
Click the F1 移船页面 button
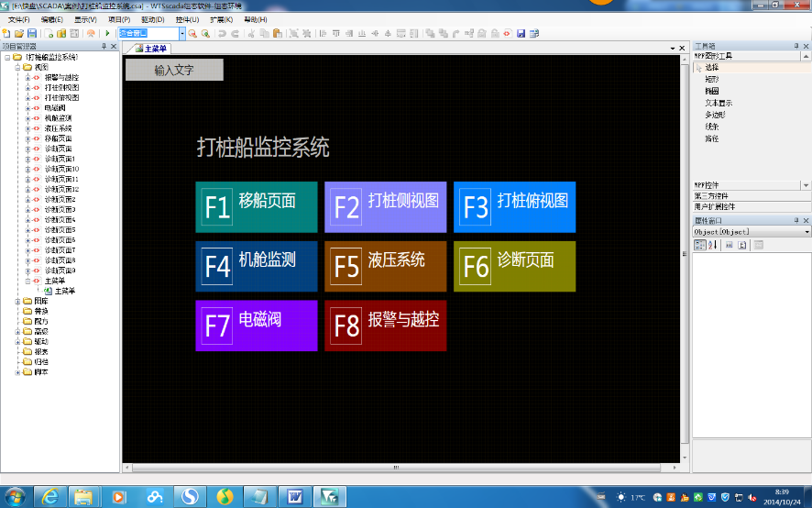click(257, 206)
